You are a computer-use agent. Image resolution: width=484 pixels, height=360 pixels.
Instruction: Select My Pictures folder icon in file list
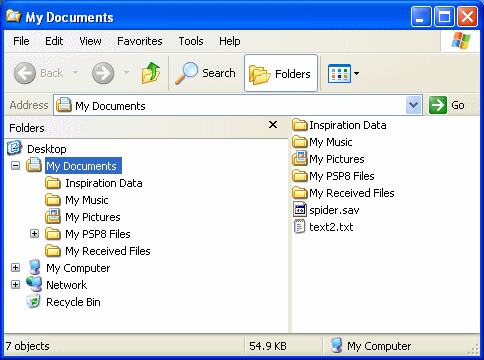pyautogui.click(x=300, y=158)
